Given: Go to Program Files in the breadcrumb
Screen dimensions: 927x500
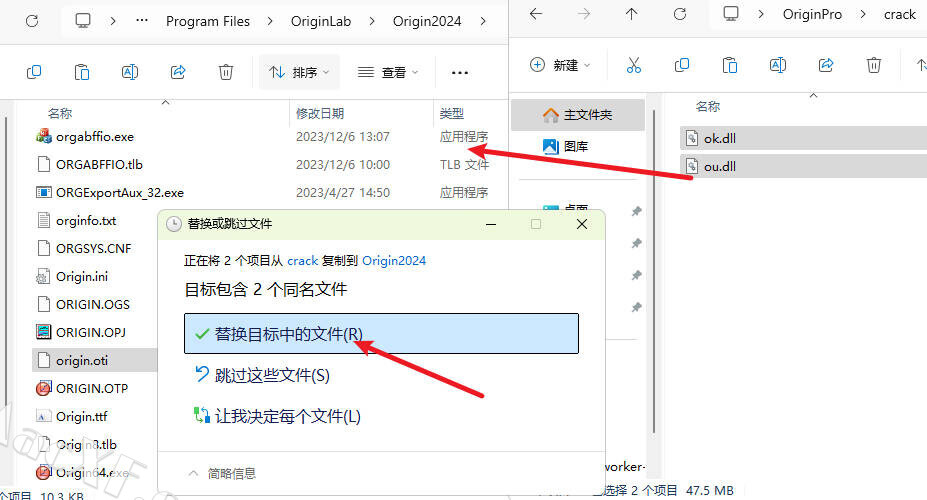Looking at the screenshot, I should tap(208, 21).
